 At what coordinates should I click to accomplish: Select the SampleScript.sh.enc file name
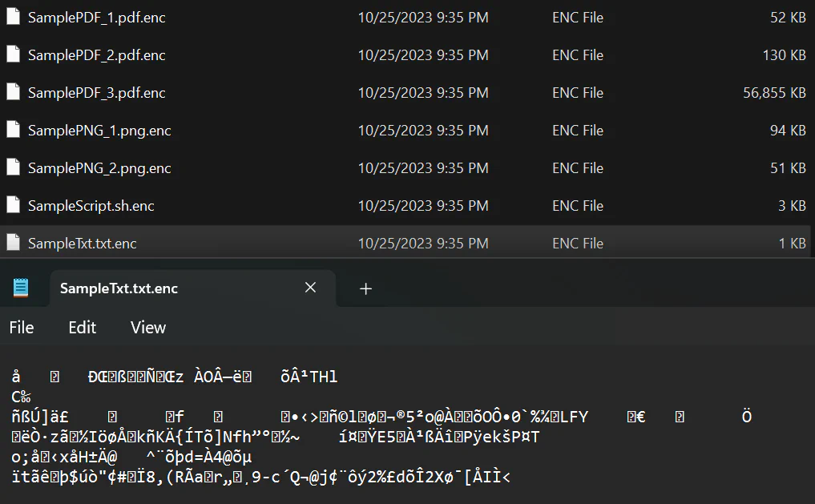click(91, 206)
